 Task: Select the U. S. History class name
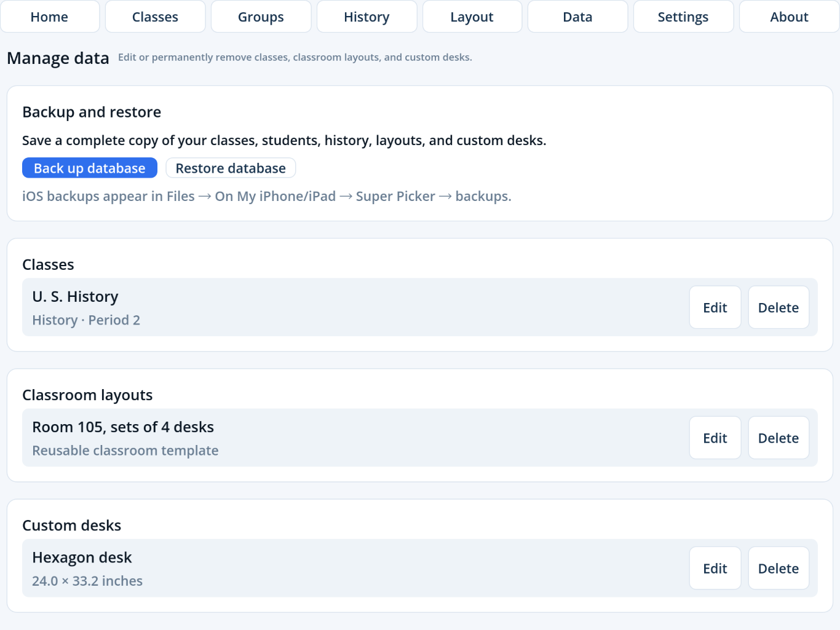click(x=75, y=296)
